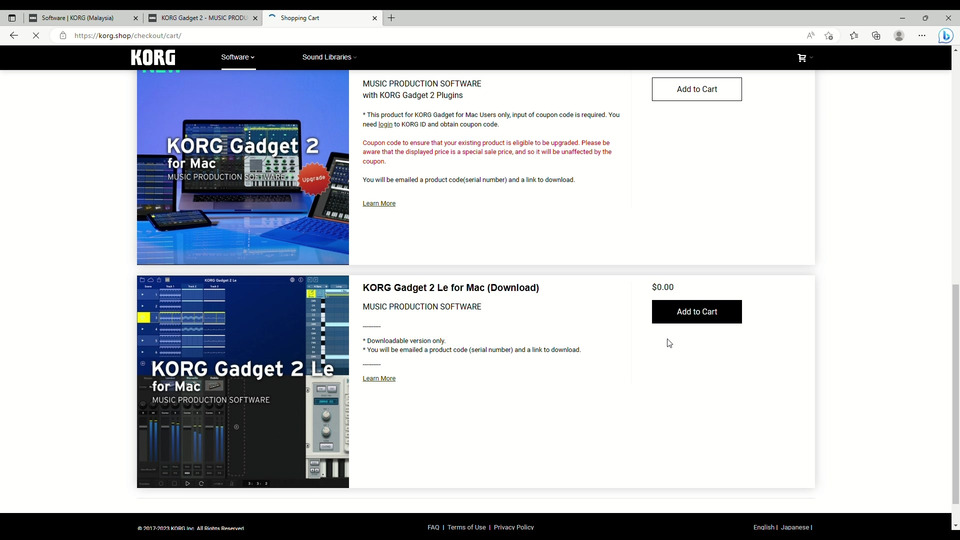This screenshot has width=960, height=540.
Task: Open the Privacy Policy link
Action: click(x=514, y=527)
